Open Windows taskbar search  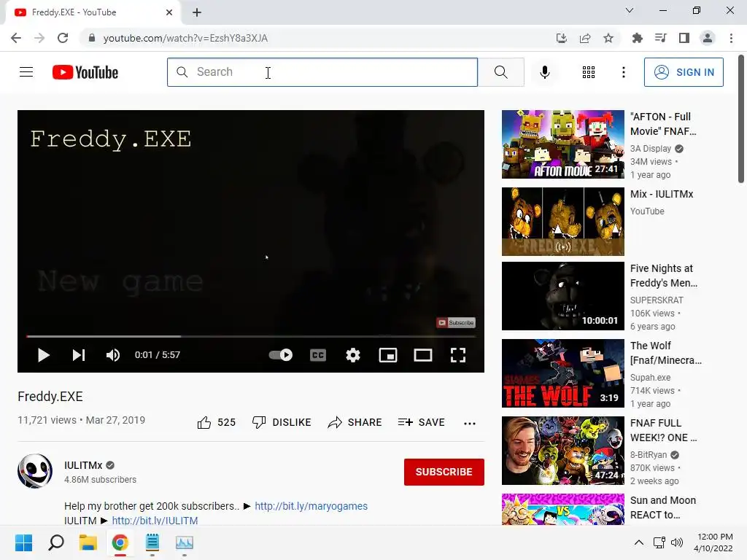(x=56, y=542)
